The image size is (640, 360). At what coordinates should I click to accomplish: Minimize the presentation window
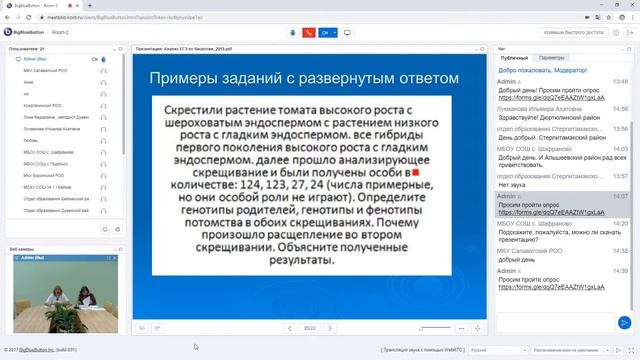tap(476, 49)
